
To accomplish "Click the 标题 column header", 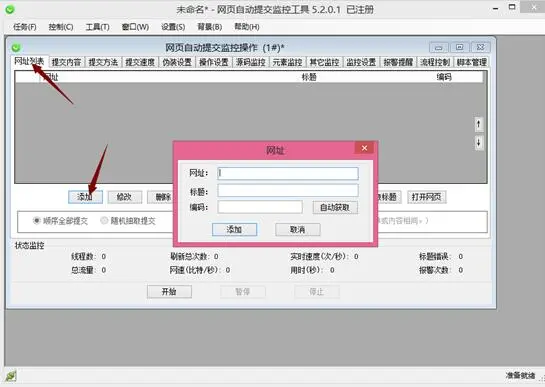I will [x=309, y=77].
